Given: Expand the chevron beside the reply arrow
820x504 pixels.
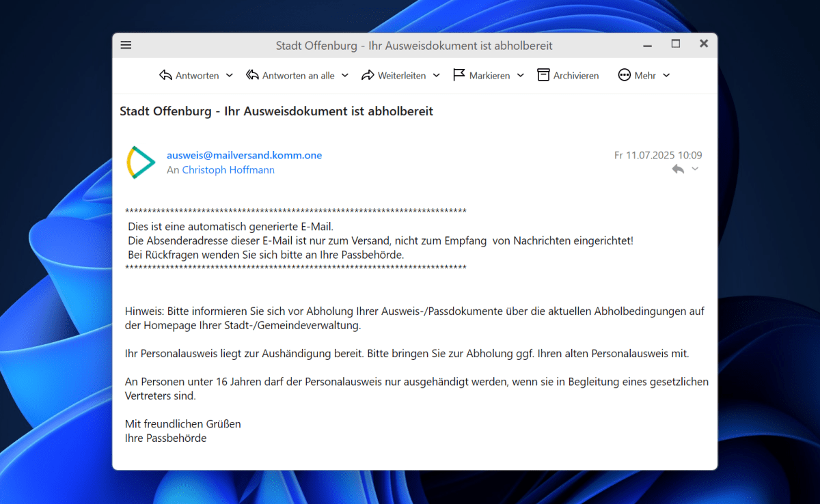Looking at the screenshot, I should tap(694, 169).
